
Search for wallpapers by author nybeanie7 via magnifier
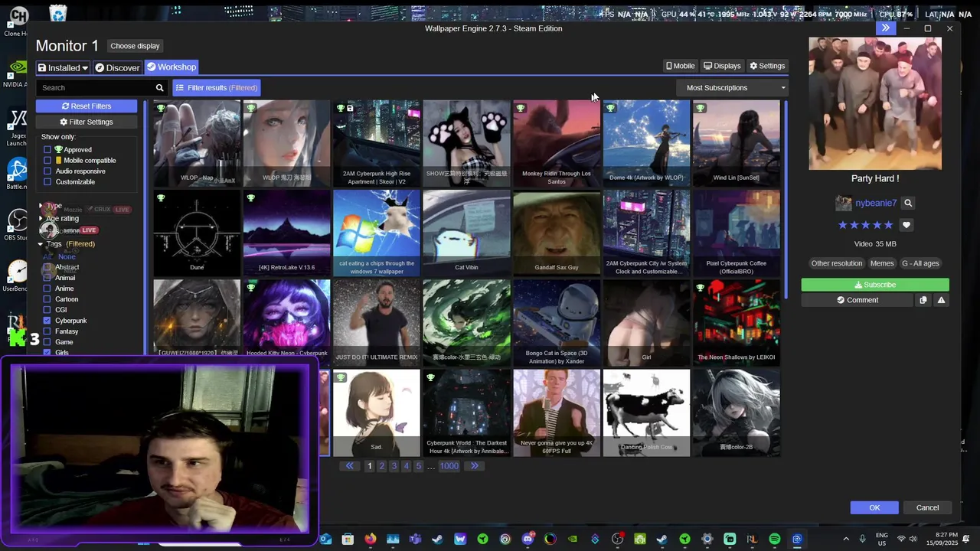coord(908,204)
